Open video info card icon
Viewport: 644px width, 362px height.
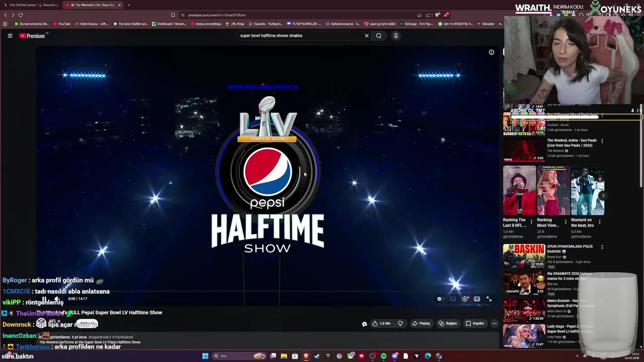pyautogui.click(x=492, y=52)
